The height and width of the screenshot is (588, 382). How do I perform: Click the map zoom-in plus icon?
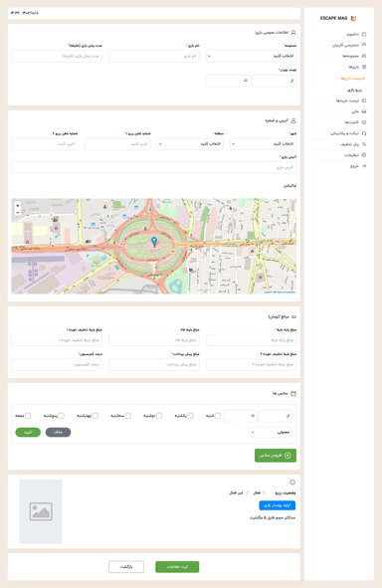pos(18,206)
